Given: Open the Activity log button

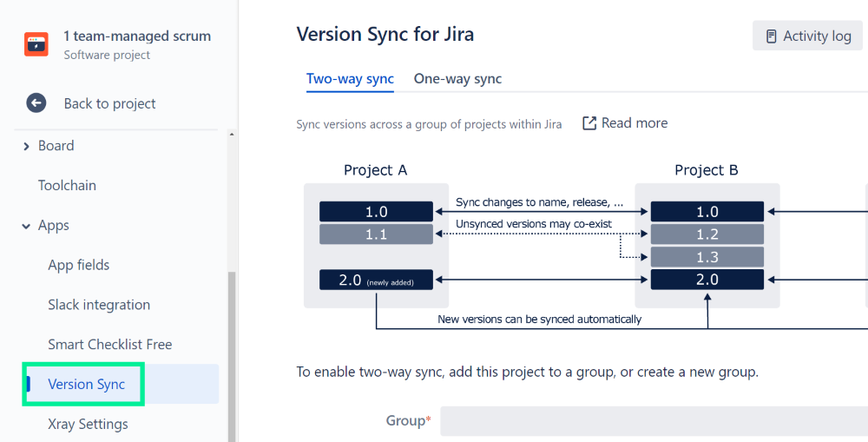Looking at the screenshot, I should point(807,36).
